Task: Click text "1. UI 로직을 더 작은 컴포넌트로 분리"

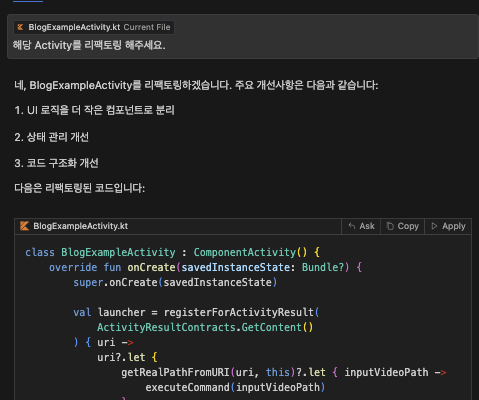Action: tap(94, 110)
